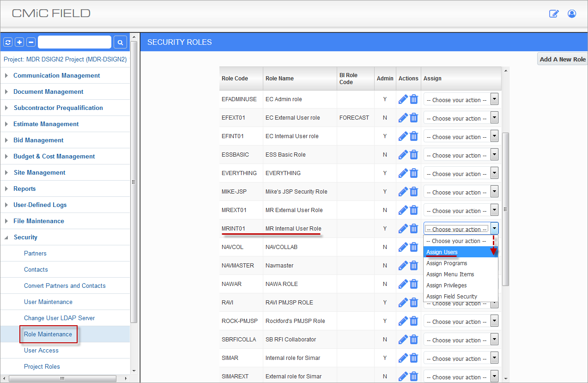The image size is (588, 383).
Task: Open Project Roles link
Action: 42,366
